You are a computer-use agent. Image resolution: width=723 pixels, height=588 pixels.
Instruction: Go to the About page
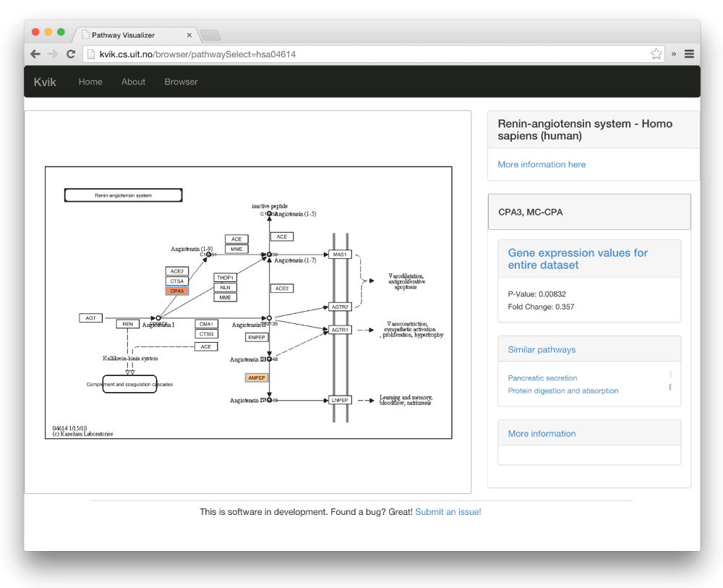click(x=133, y=82)
